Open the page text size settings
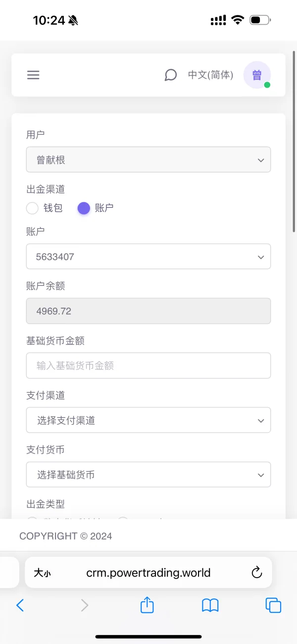The height and width of the screenshot is (644, 297). 42,573
